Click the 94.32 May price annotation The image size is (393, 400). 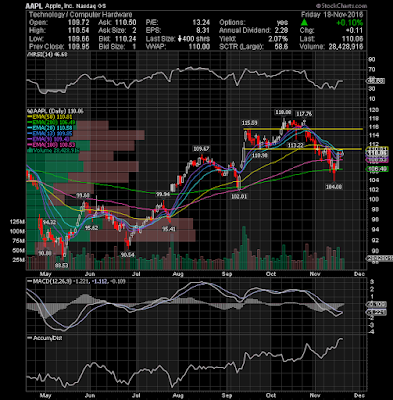tap(49, 222)
